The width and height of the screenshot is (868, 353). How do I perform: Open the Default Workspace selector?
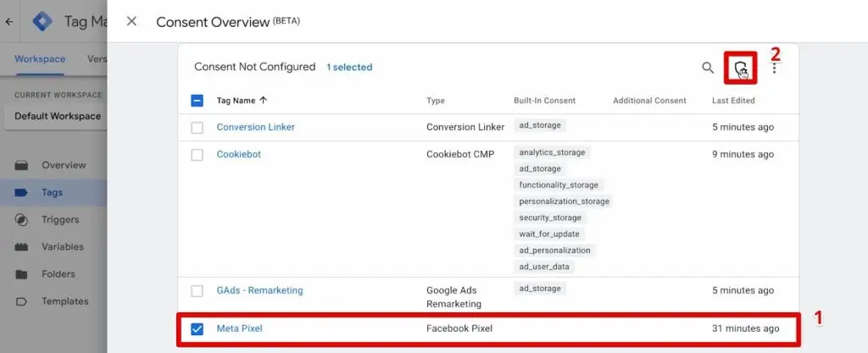tap(55, 117)
